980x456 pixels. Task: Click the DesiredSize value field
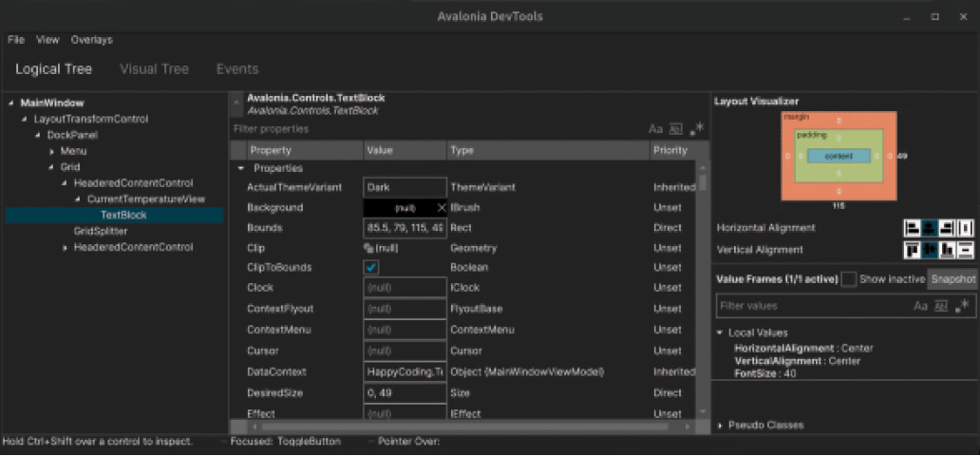pos(405,392)
